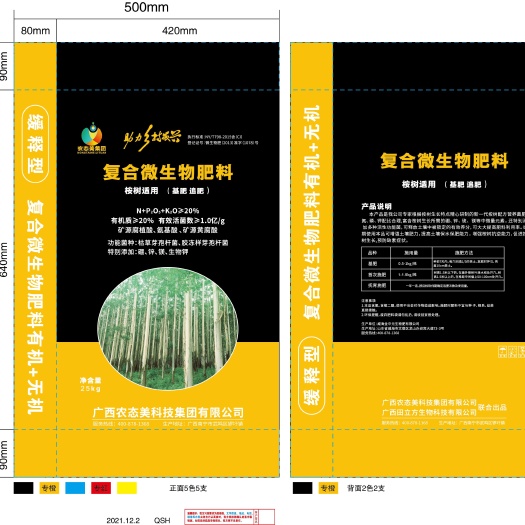Click the 联合出品 text
Viewport: 525px width, 525px height.
click(x=492, y=407)
